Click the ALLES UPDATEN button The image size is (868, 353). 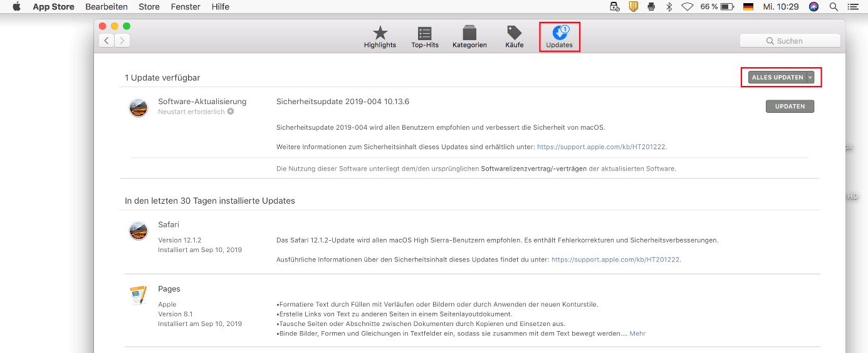(777, 78)
